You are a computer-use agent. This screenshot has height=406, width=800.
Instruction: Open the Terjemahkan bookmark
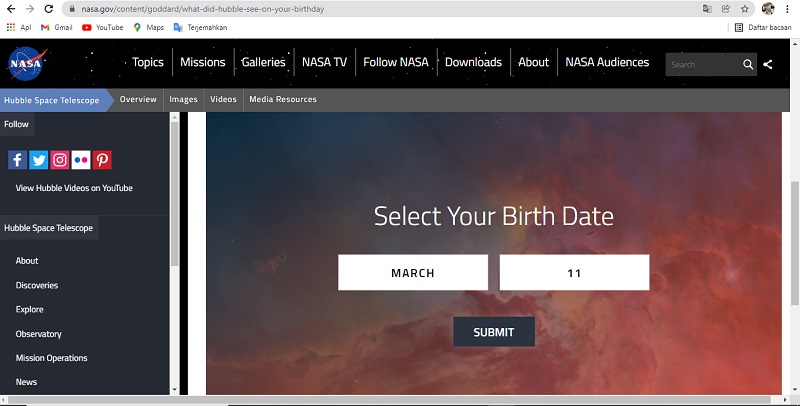(x=201, y=28)
